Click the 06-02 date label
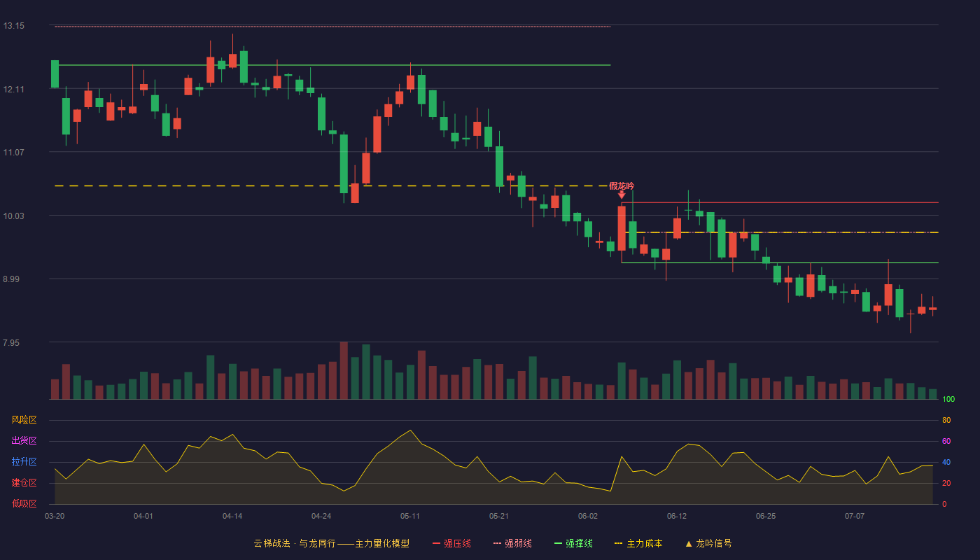 (588, 516)
